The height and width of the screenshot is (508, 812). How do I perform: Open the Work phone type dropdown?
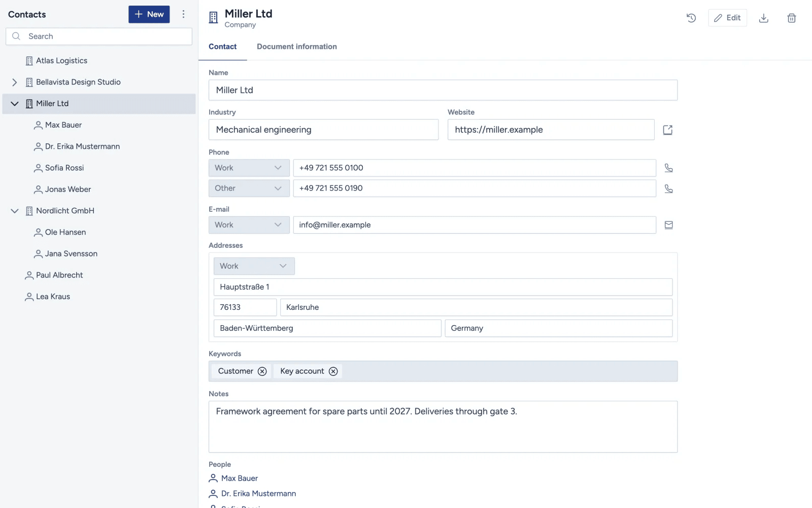point(249,168)
